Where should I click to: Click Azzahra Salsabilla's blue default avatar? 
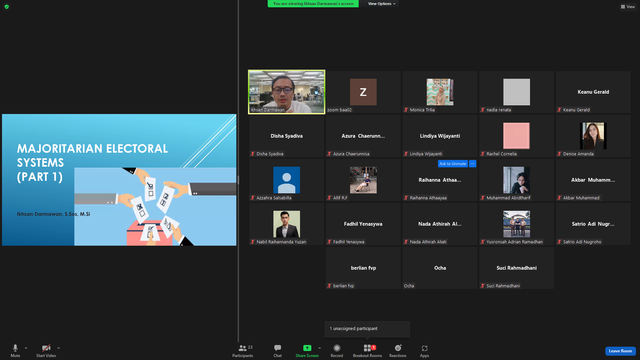tap(287, 180)
